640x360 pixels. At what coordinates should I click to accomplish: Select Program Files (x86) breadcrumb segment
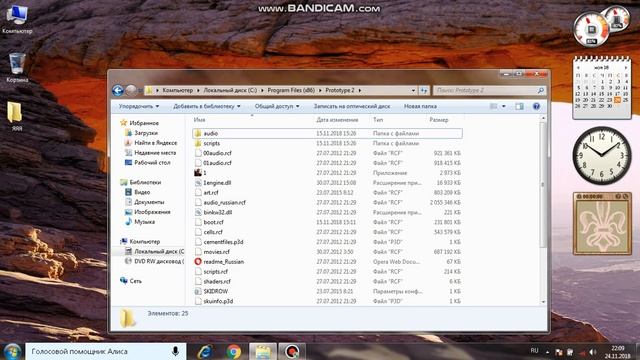[291, 90]
